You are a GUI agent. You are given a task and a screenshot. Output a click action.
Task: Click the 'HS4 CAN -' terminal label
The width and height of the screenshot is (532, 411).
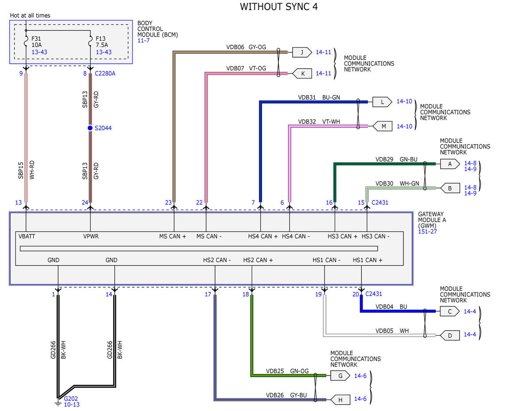(x=296, y=236)
